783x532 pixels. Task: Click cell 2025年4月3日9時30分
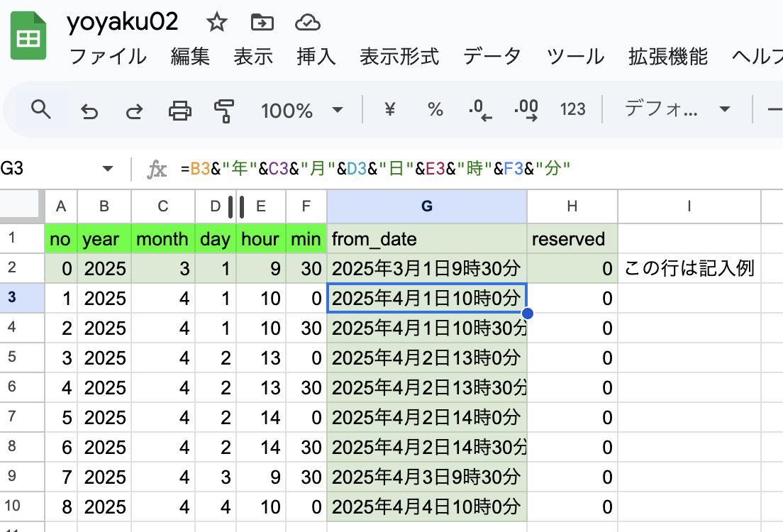(427, 477)
